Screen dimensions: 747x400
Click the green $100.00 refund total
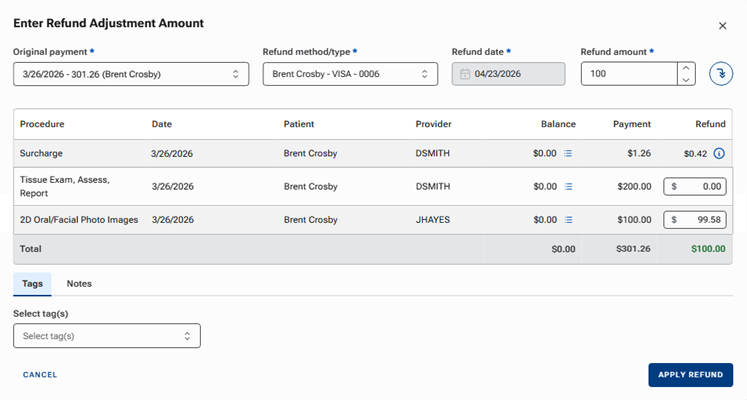708,249
